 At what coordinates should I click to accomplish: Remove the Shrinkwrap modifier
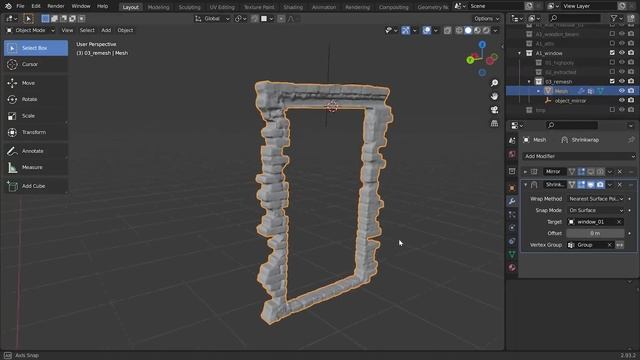pyautogui.click(x=620, y=185)
